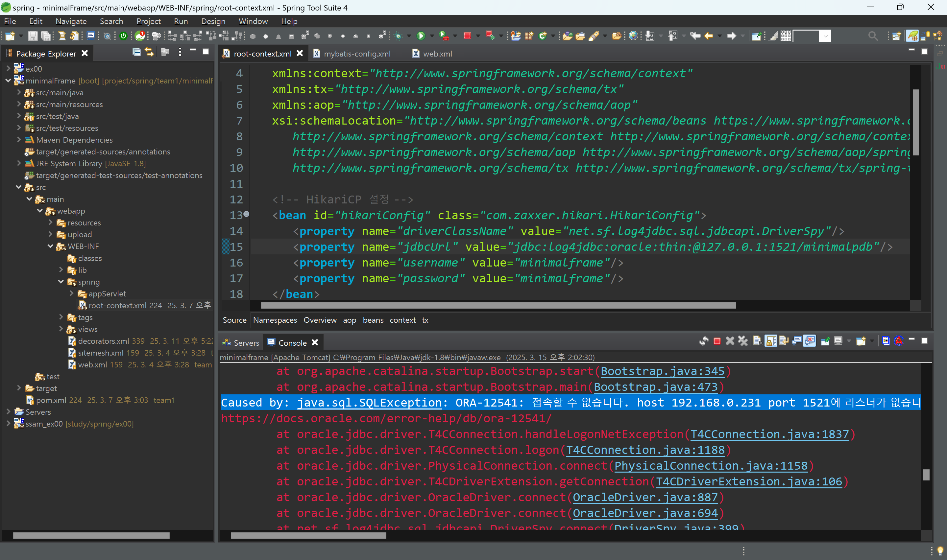This screenshot has width=947, height=560.
Task: Expand the ex00 project node
Action: [x=8, y=68]
